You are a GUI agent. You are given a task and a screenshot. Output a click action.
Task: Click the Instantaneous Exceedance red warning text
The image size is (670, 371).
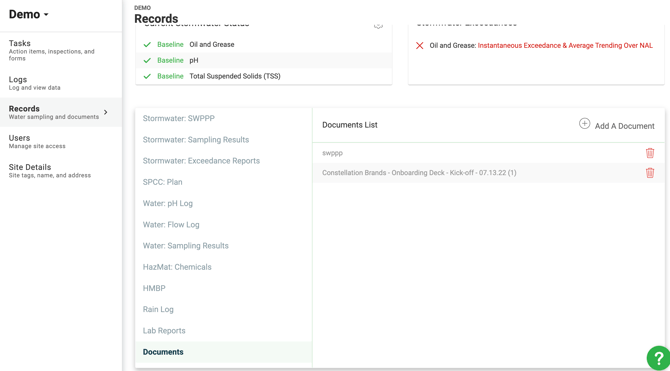pos(565,45)
